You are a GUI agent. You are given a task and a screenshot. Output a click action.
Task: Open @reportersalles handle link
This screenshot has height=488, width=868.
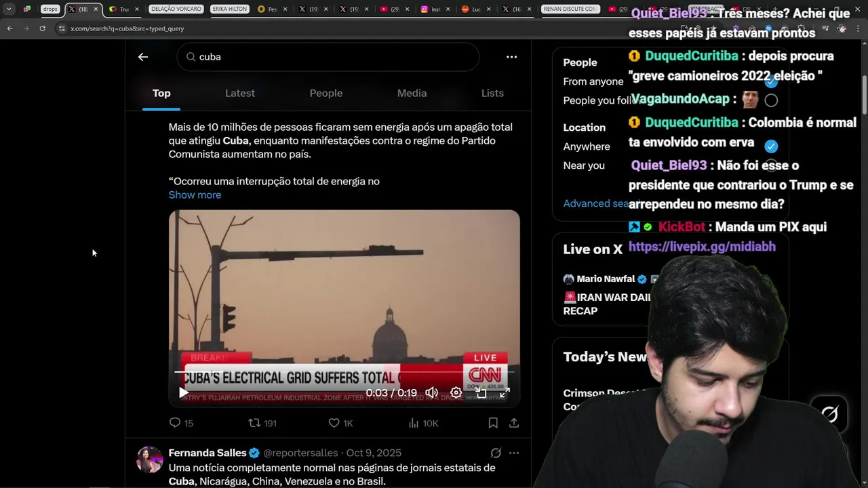300,453
